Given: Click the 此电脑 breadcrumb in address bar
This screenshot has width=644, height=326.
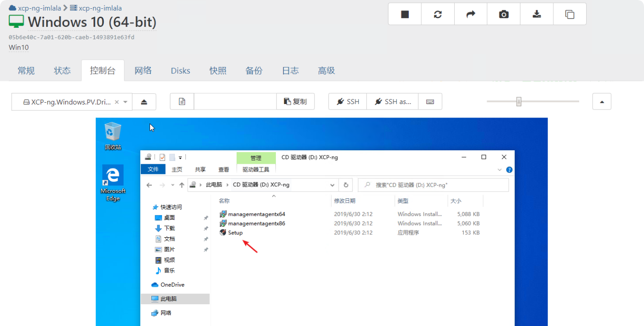Looking at the screenshot, I should click(x=214, y=185).
